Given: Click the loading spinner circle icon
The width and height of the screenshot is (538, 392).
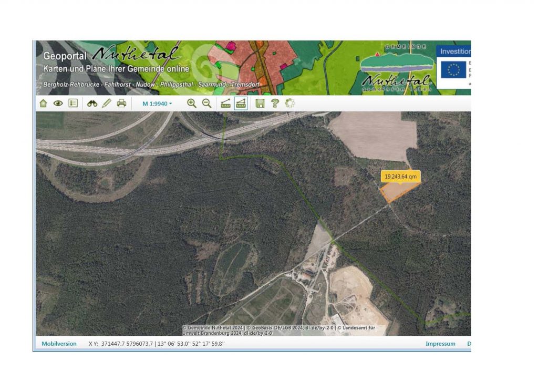Looking at the screenshot, I should pyautogui.click(x=289, y=104).
